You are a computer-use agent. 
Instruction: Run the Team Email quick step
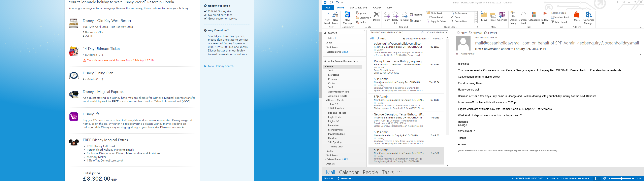point(435,17)
